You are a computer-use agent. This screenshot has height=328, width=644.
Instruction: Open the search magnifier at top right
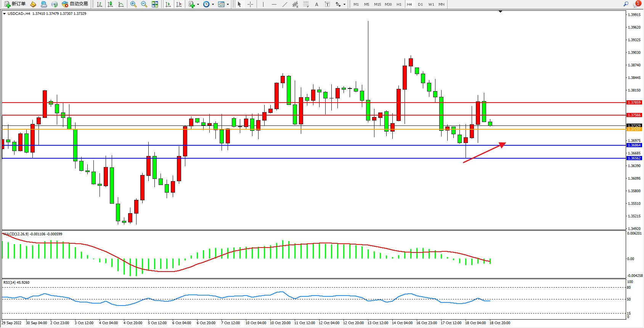[x=626, y=4]
